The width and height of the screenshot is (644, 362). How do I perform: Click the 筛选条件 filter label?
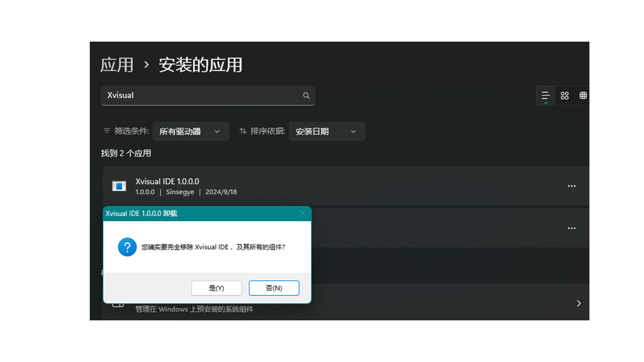click(131, 131)
